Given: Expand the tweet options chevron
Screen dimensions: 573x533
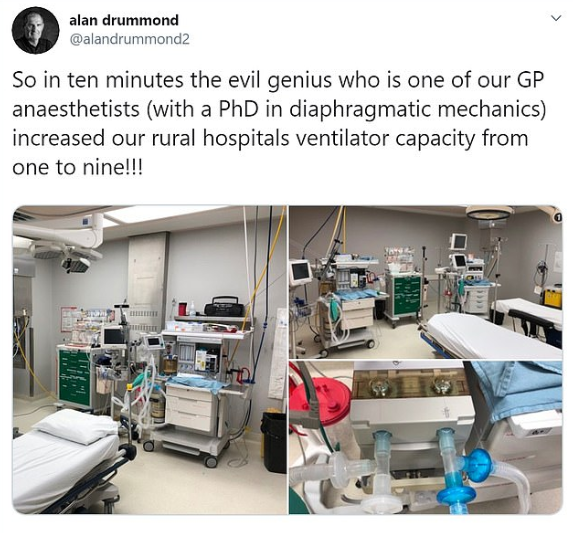Looking at the screenshot, I should click(x=556, y=18).
